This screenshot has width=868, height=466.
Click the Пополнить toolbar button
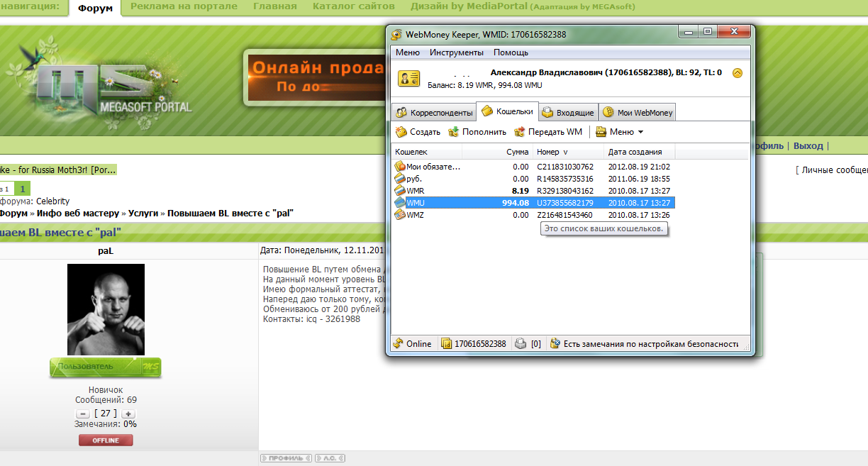[477, 132]
